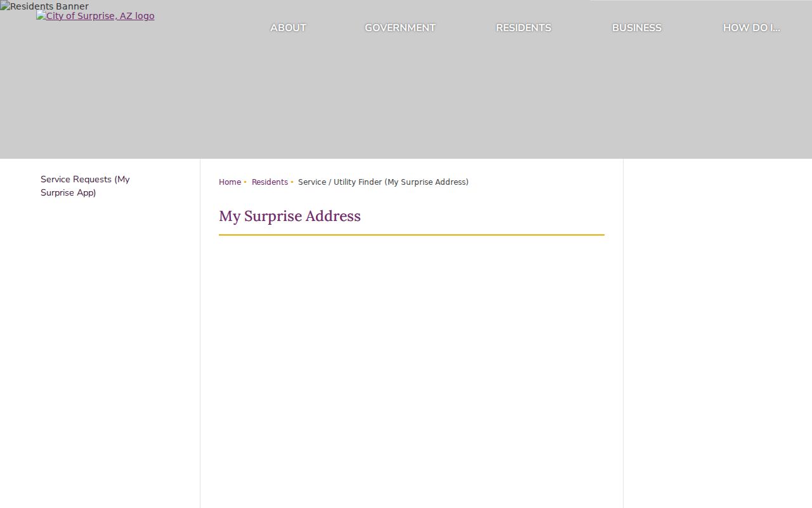The image size is (812, 508).
Task: Open the BUSINESS navigation menu
Action: (x=636, y=28)
